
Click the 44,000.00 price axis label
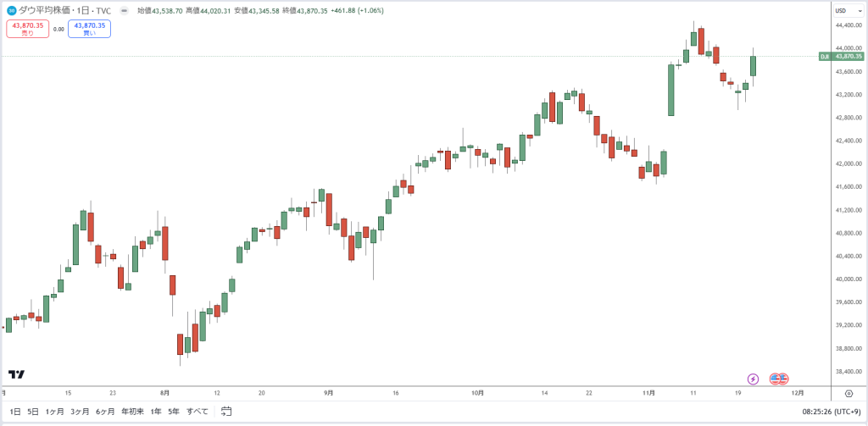point(848,48)
